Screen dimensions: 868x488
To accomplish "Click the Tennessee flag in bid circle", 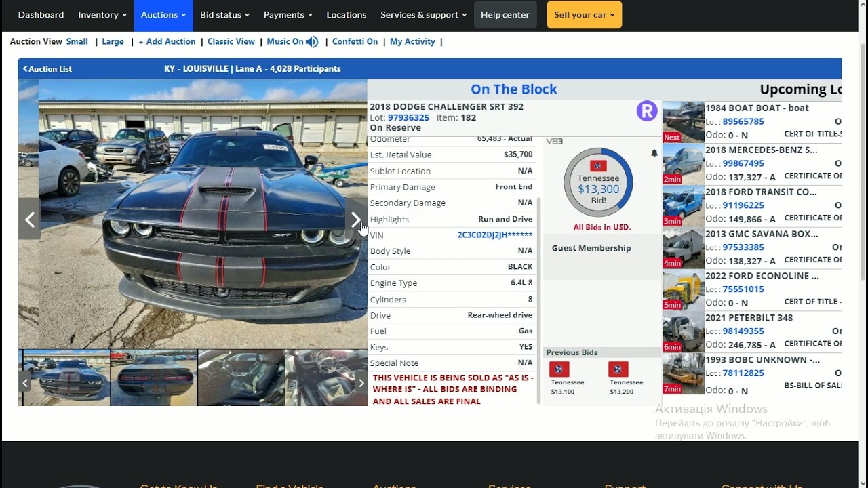I will coord(598,166).
